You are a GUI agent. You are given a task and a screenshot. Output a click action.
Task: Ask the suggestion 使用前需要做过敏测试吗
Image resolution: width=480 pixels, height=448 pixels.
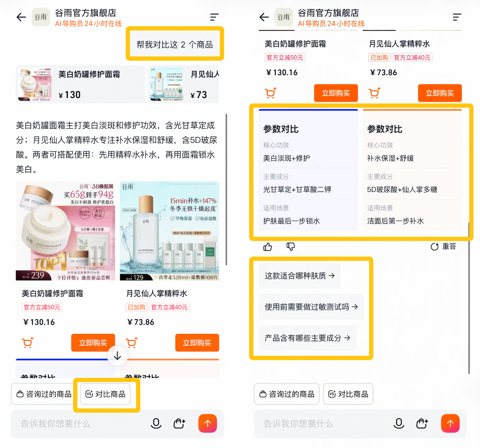click(x=311, y=307)
